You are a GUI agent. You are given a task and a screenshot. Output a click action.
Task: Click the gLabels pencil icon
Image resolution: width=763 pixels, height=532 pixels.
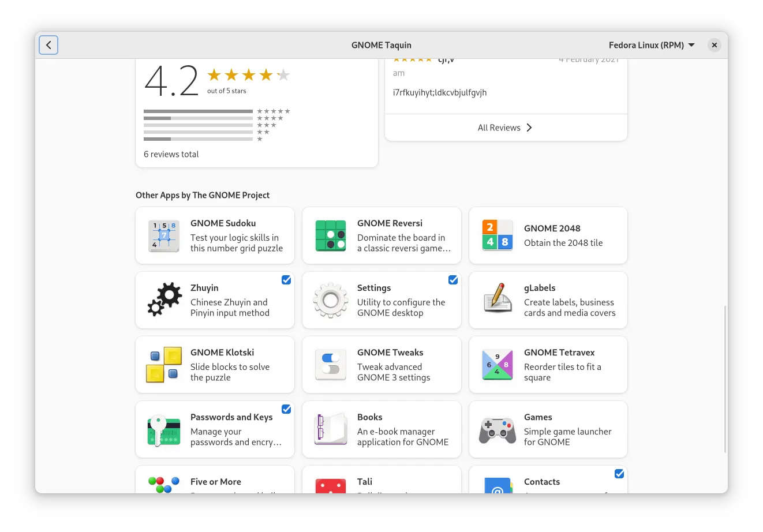point(498,300)
